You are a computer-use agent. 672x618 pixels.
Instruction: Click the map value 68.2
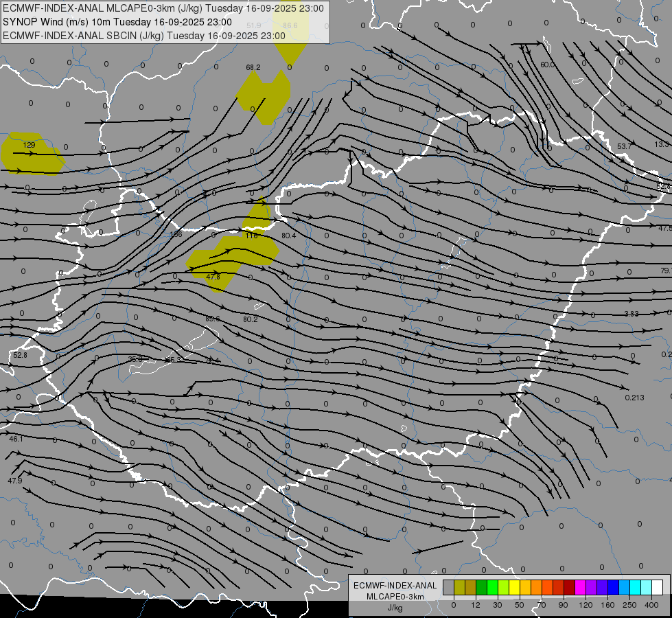(253, 67)
